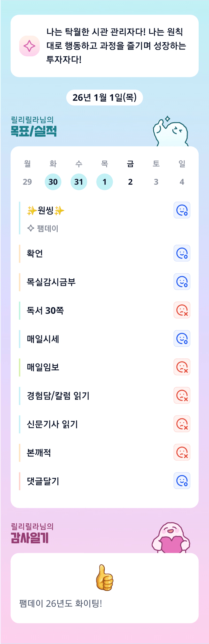This screenshot has height=644, width=209.
Task: Toggle the sad-face status for 본깨적
Action: click(182, 452)
